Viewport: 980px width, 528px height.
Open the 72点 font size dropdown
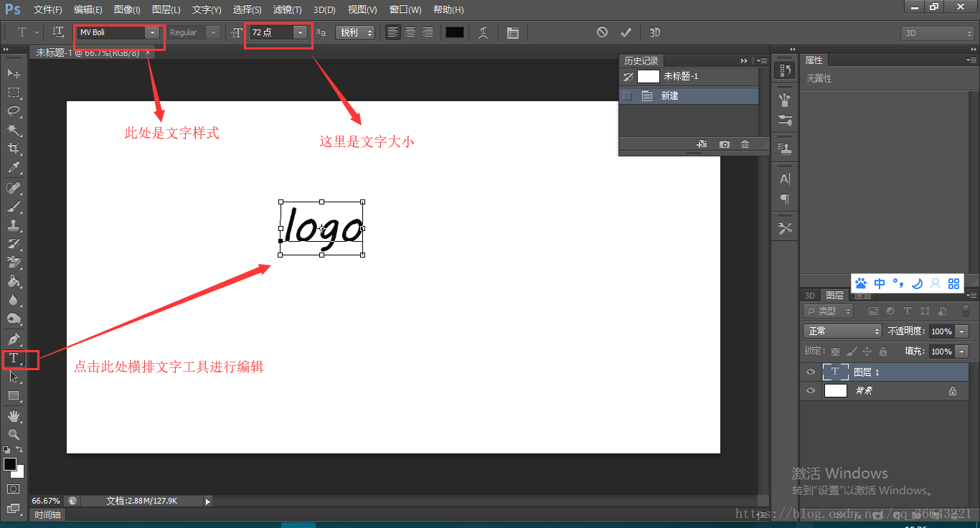[x=300, y=32]
